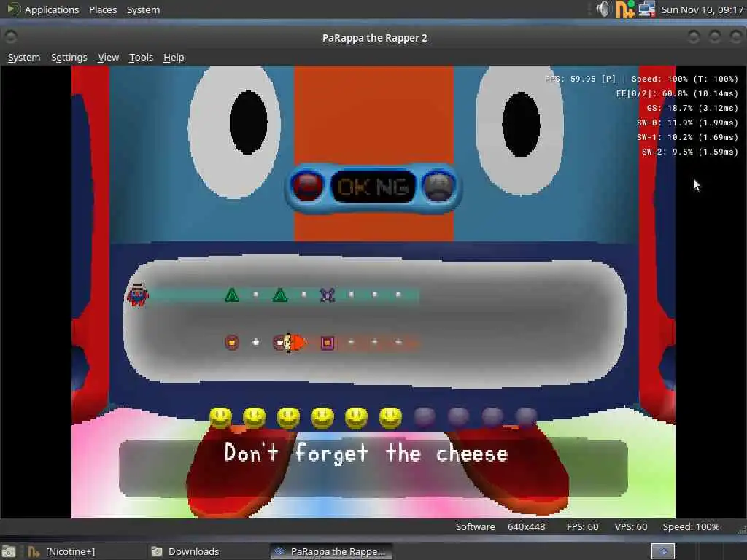Screen dimensions: 747x560
Task: Open the View menu
Action: [108, 57]
